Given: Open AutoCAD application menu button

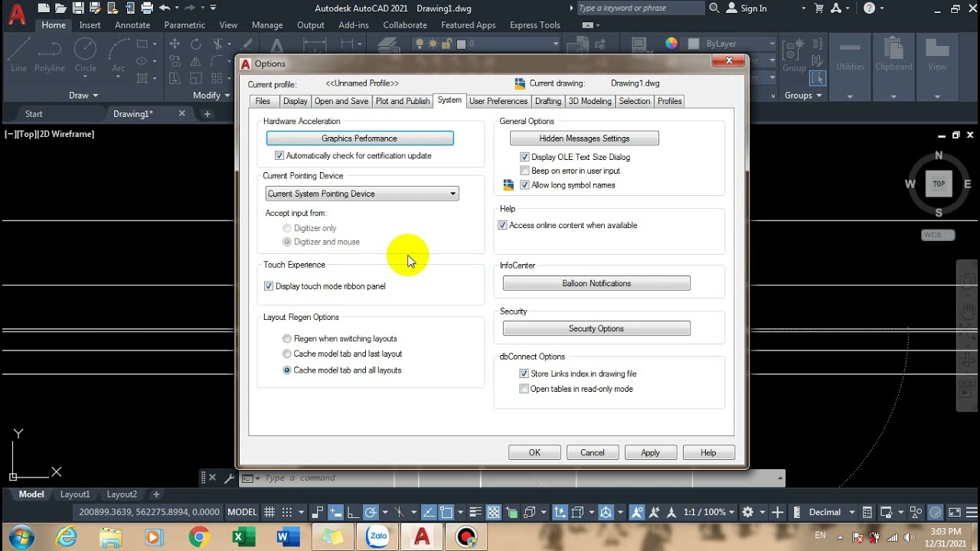Looking at the screenshot, I should coord(16,15).
